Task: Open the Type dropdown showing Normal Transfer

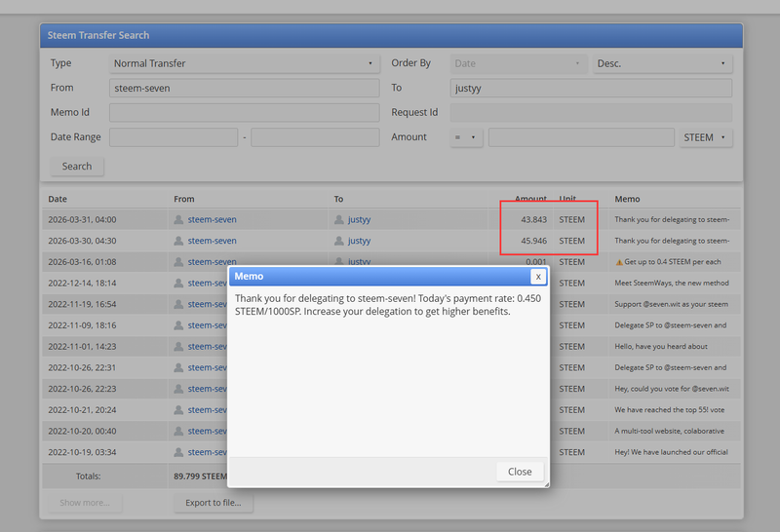Action: (245, 63)
